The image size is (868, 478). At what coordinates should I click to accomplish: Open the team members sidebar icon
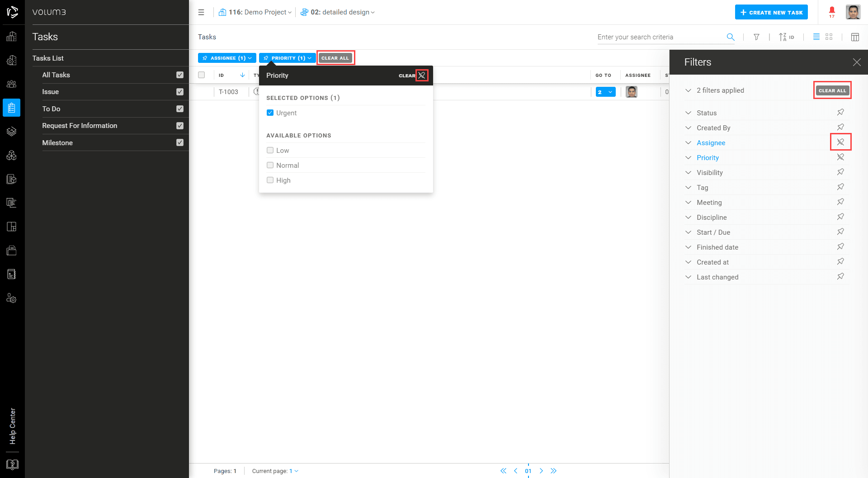pyautogui.click(x=12, y=84)
